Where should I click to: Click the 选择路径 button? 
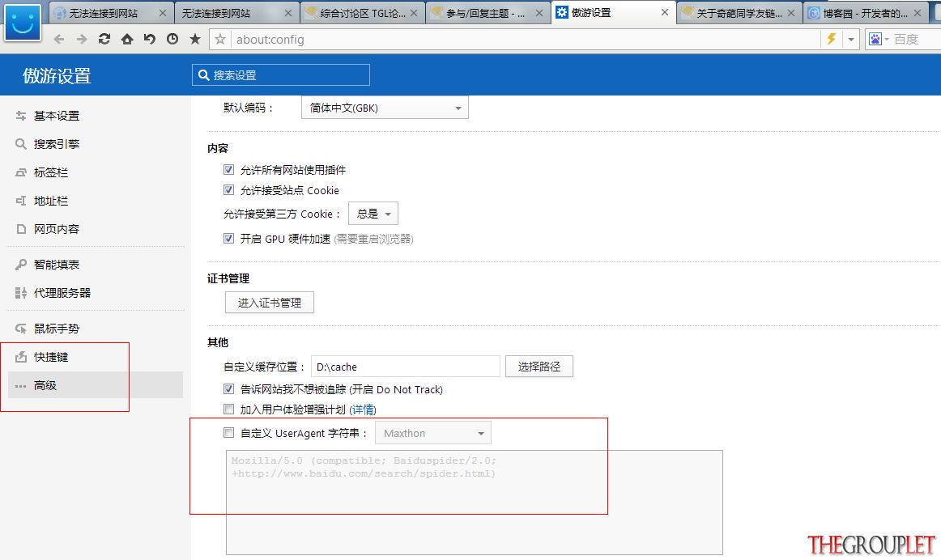tap(539, 367)
